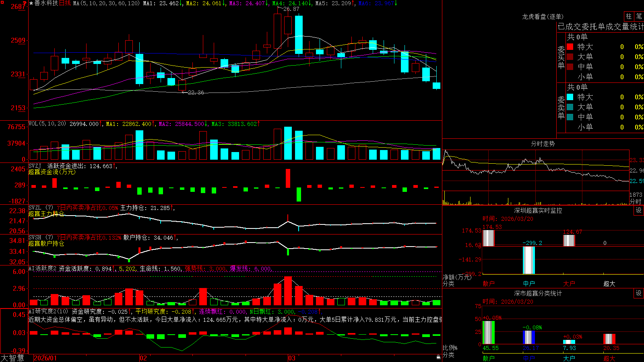Open 设 settings for 深圳超赢实时监控 panel
644x362 pixels.
(639, 210)
